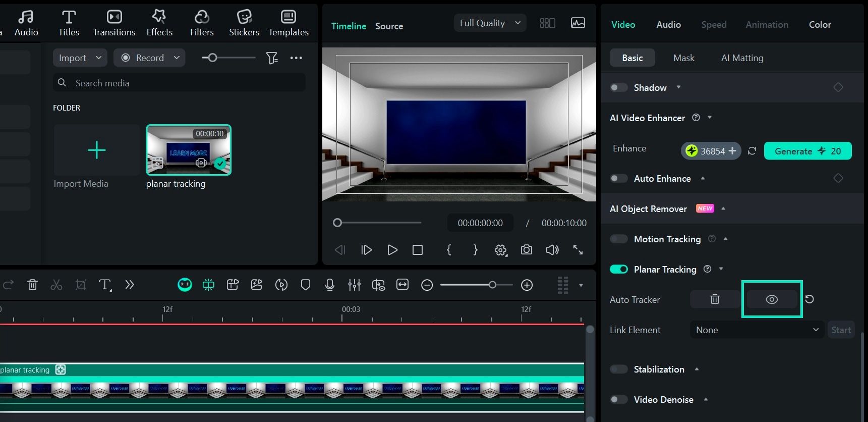Disable the Planar Tracking switch

click(x=618, y=269)
